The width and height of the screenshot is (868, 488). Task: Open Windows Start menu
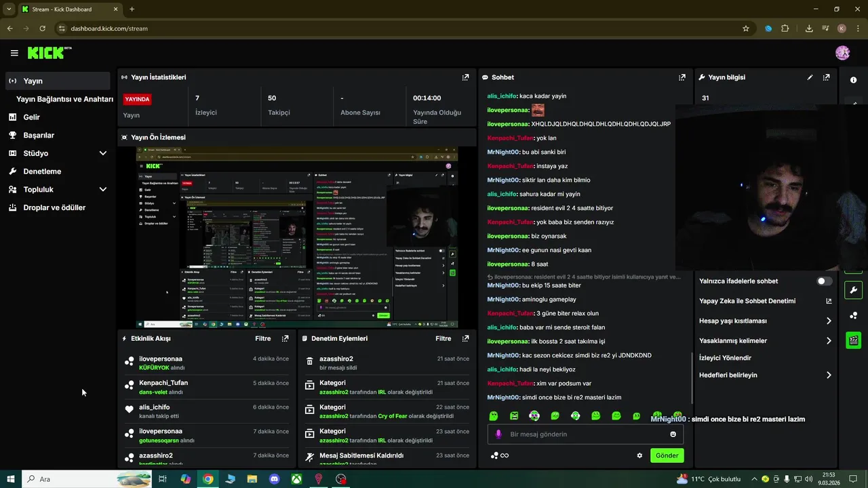(x=11, y=479)
